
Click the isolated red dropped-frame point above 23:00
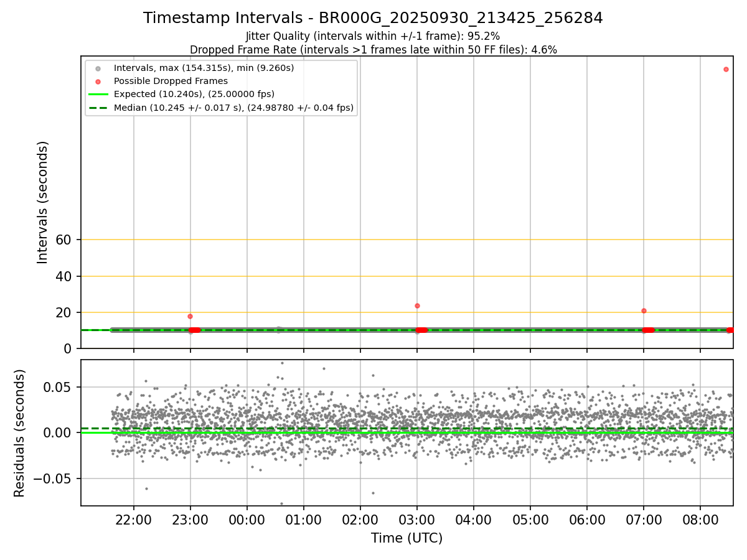point(190,316)
